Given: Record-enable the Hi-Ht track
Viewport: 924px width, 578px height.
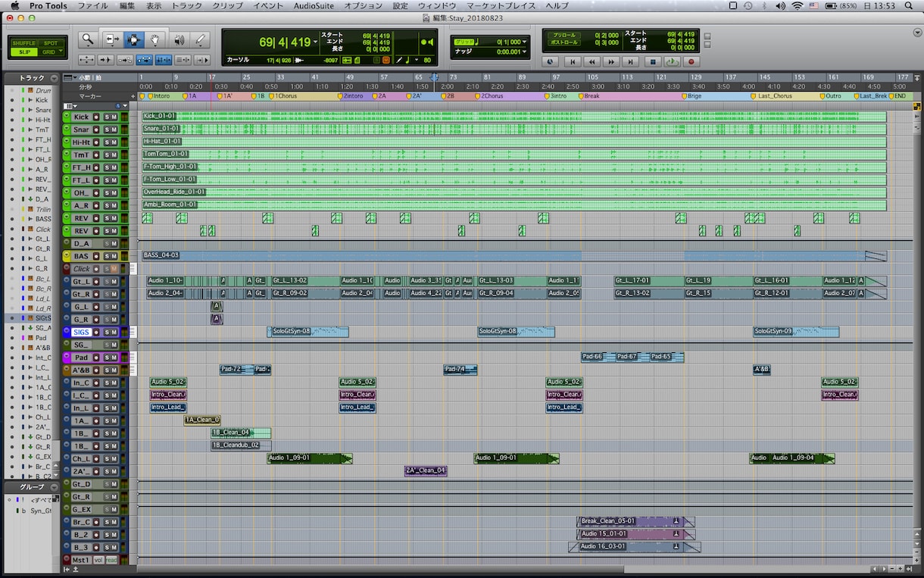Looking at the screenshot, I should [96, 142].
